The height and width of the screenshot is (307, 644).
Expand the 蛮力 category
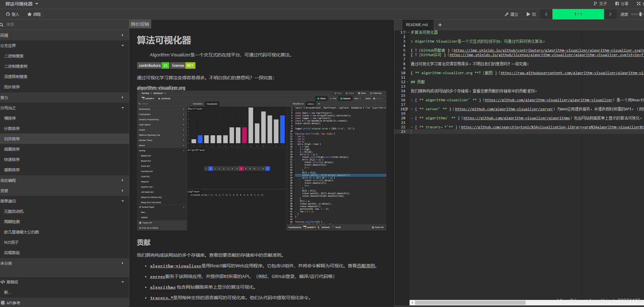click(x=64, y=97)
